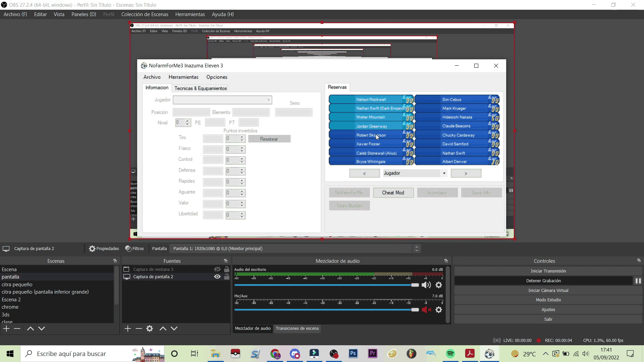Viewport: 644px width, 362px height.
Task: Show hidden source Captura de ventana 3
Action: pos(217,269)
